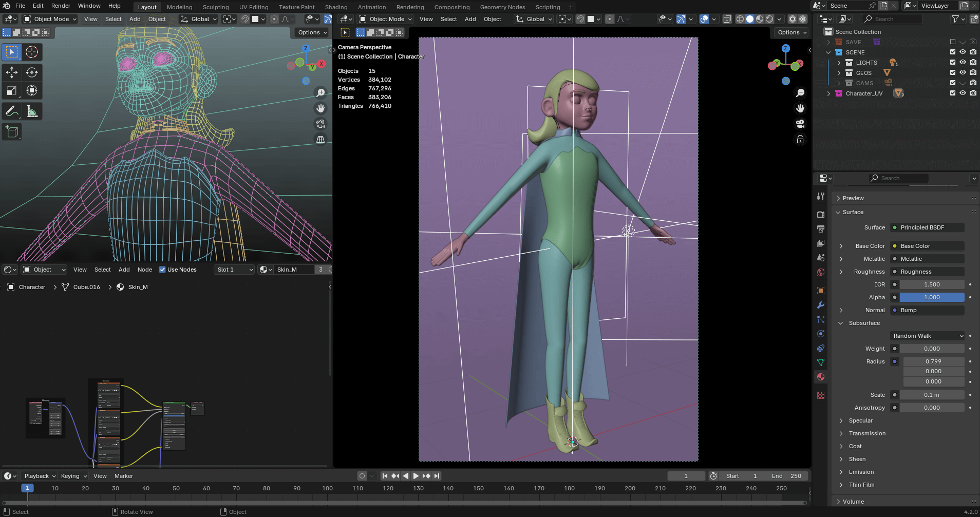Open the Random Walk subsurface method dropdown
The width and height of the screenshot is (980, 517).
click(928, 336)
